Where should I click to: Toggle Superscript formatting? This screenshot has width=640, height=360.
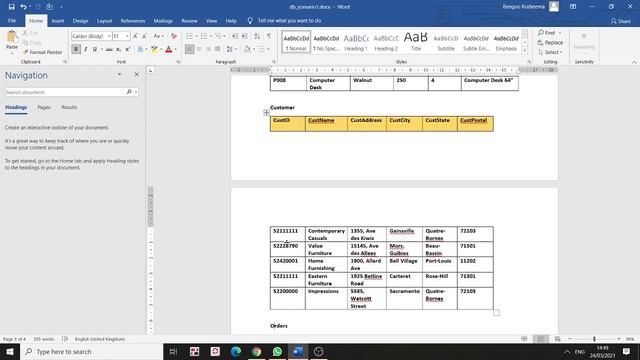(x=128, y=49)
